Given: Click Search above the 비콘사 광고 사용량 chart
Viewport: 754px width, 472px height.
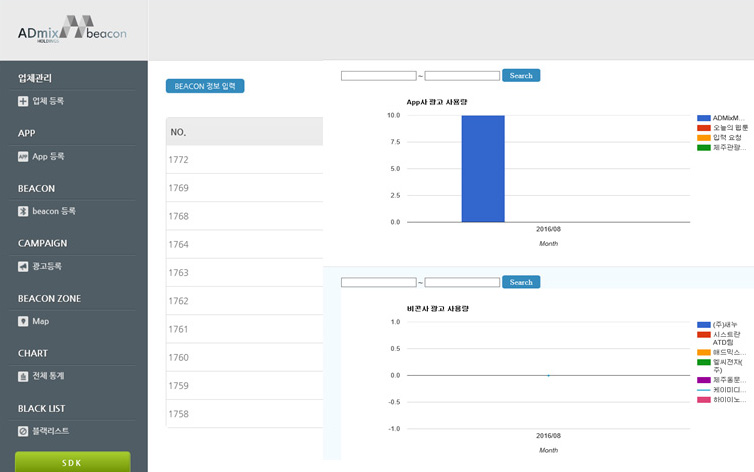Looking at the screenshot, I should (521, 282).
